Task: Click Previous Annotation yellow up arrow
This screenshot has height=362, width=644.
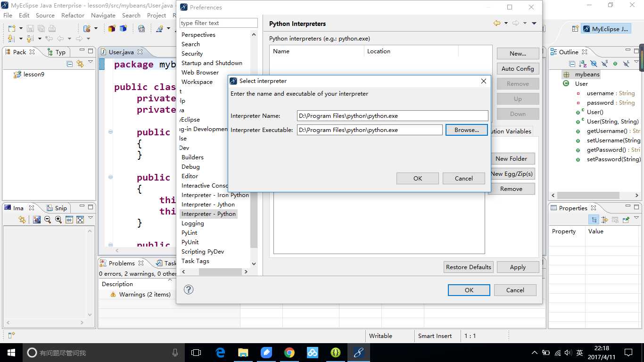Action: [x=30, y=39]
